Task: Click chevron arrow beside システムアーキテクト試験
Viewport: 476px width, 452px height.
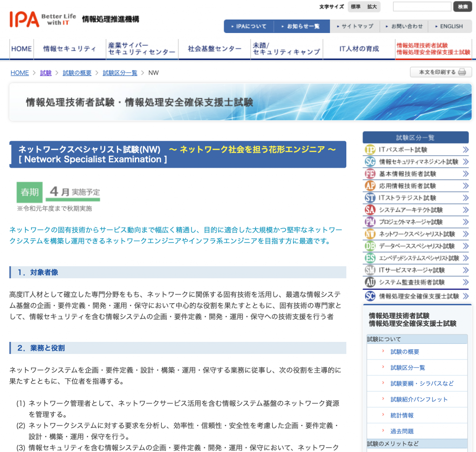Action: tap(466, 210)
